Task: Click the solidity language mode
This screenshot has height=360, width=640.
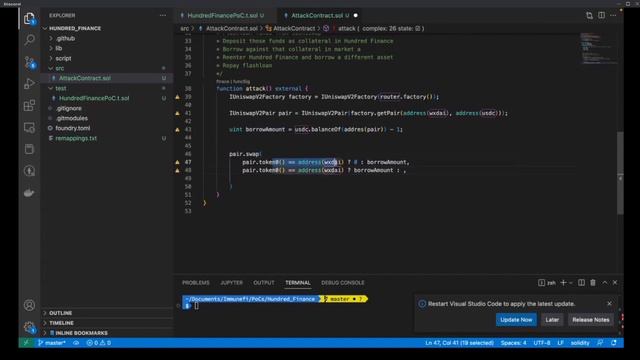Action: pyautogui.click(x=580, y=343)
